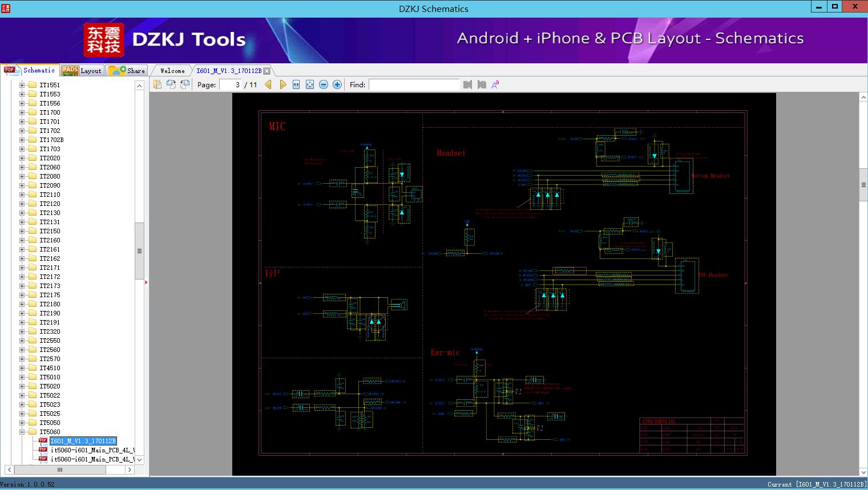Click the fit page icon
This screenshot has width=868, height=490.
tap(310, 84)
